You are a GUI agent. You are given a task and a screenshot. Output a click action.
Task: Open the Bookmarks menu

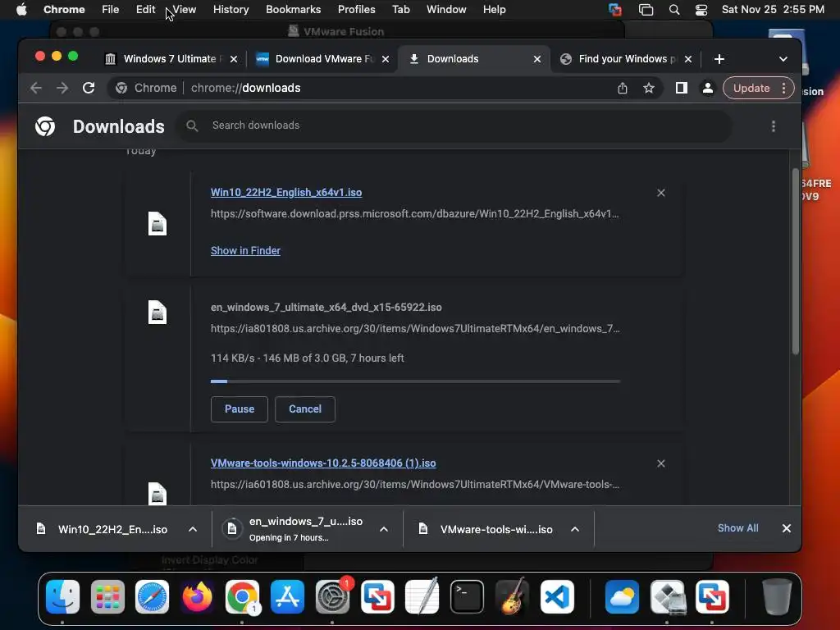point(293,10)
